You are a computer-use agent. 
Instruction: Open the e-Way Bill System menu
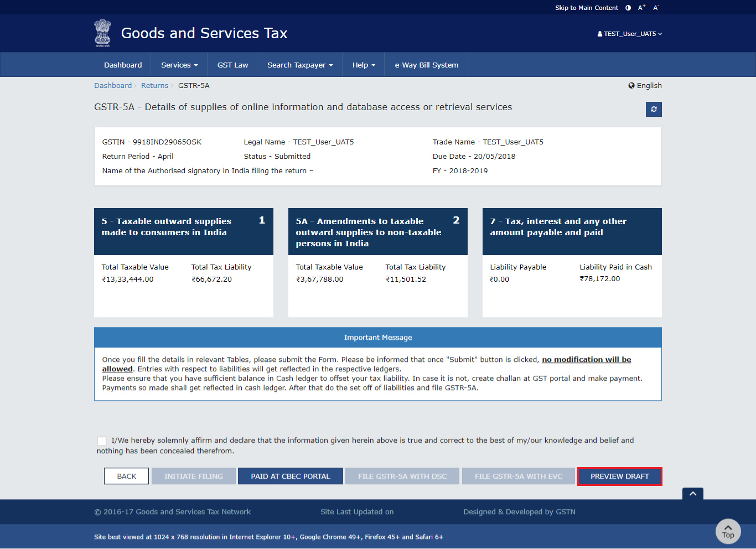coord(426,65)
